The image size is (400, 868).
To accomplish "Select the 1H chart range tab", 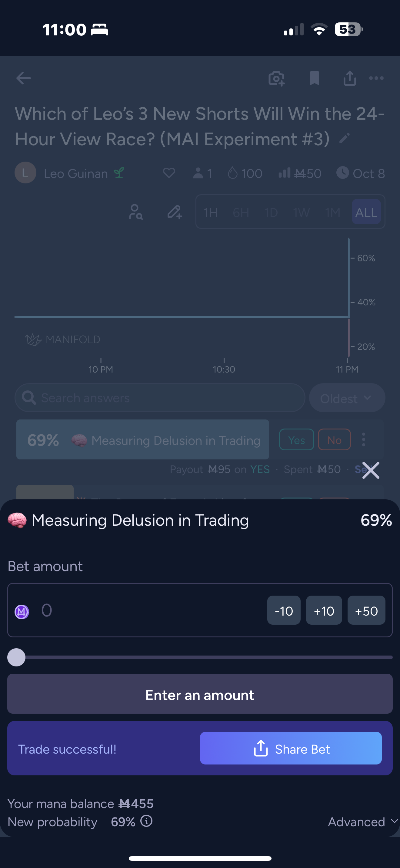I will coord(211,212).
